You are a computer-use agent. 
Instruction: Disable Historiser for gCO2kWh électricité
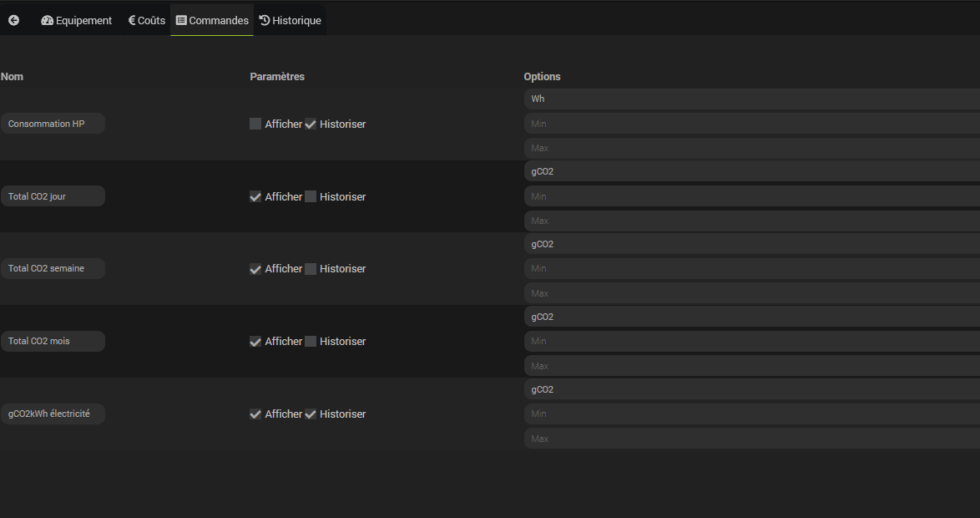pyautogui.click(x=311, y=414)
